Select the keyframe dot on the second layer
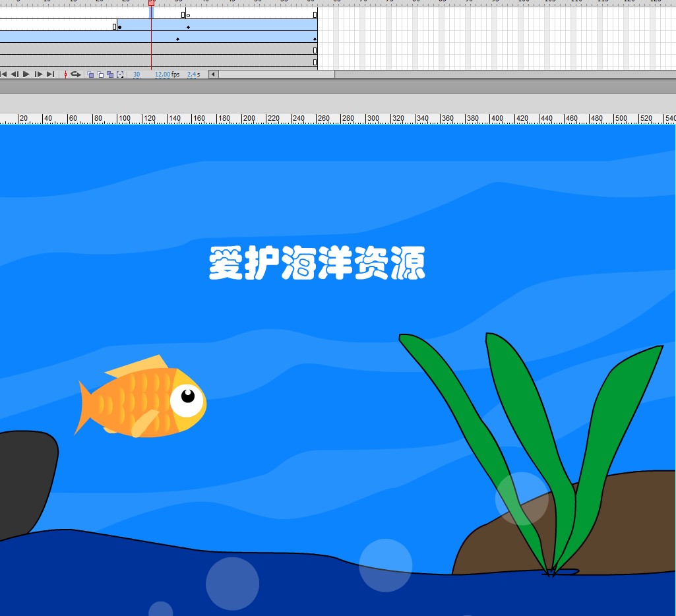Screen dimensions: 676x616 pyautogui.click(x=119, y=26)
